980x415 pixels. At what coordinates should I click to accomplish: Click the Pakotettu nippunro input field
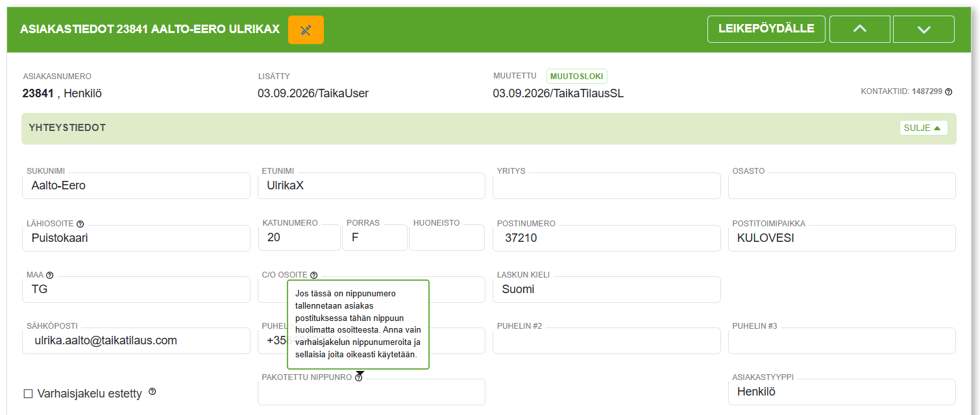click(x=371, y=392)
